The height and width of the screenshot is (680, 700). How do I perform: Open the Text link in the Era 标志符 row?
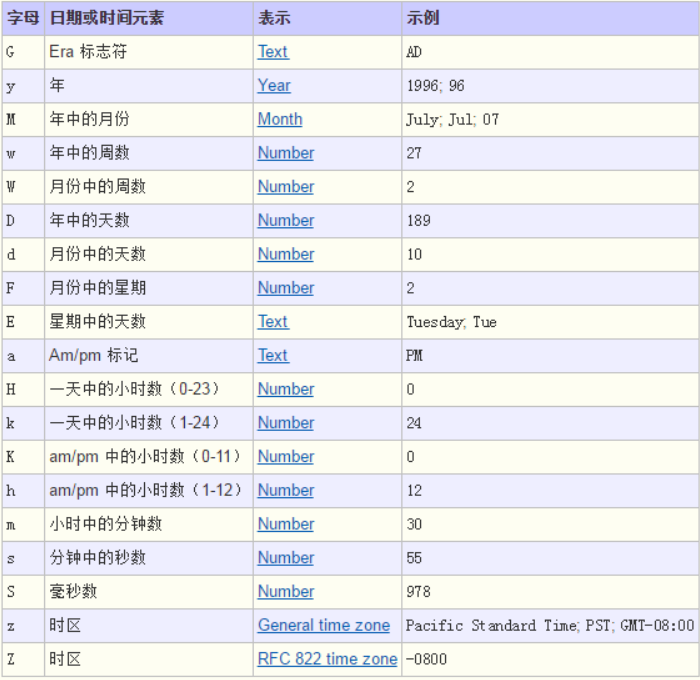click(273, 52)
